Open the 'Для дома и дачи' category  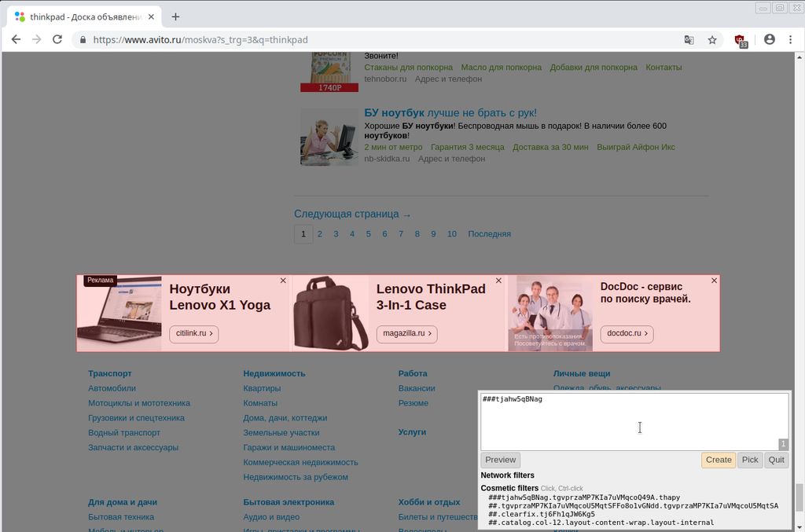coord(123,502)
